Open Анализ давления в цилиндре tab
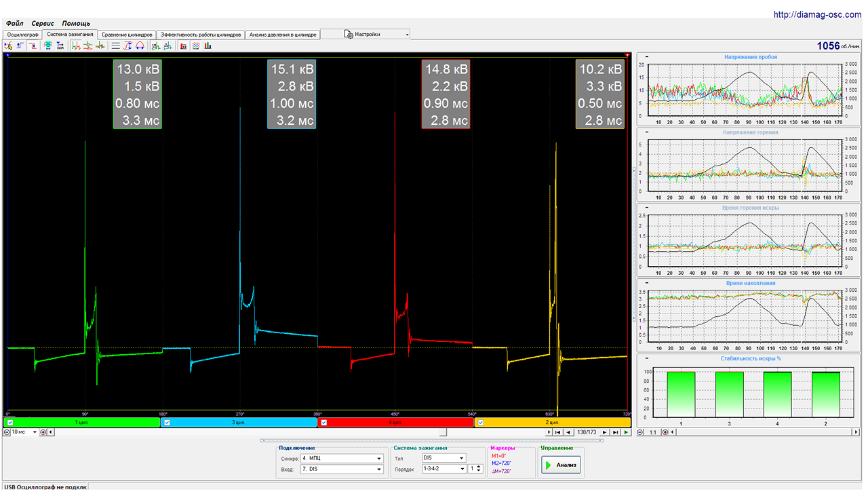The width and height of the screenshot is (868, 492). click(282, 34)
